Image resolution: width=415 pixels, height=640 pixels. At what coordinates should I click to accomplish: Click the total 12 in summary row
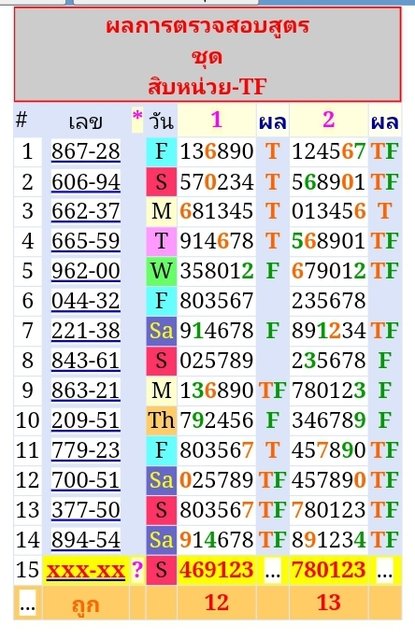[217, 602]
